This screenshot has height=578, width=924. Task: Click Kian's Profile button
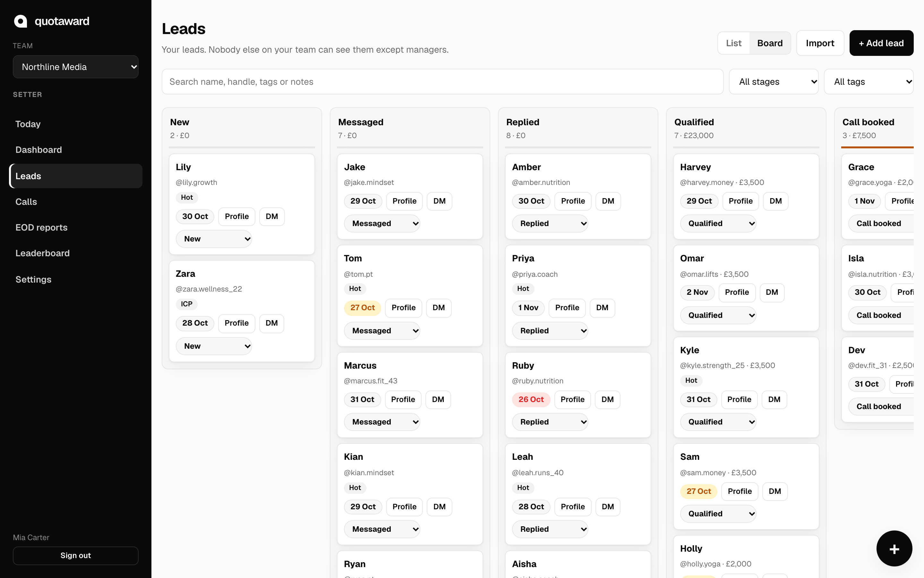coord(404,506)
